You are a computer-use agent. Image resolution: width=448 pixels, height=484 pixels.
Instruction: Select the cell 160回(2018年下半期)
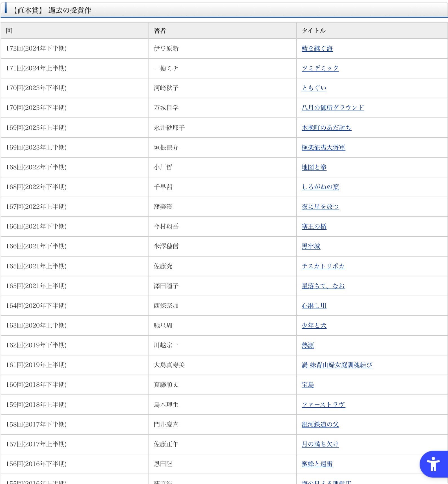(75, 385)
